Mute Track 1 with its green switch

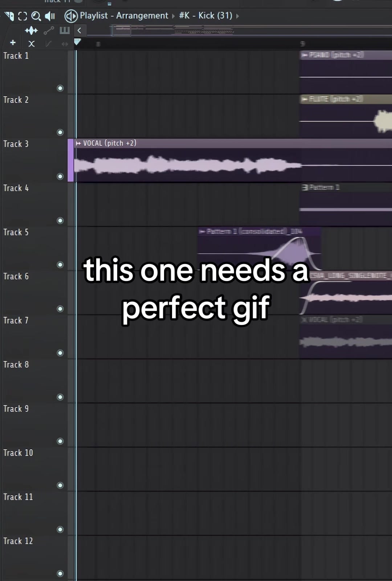[60, 88]
